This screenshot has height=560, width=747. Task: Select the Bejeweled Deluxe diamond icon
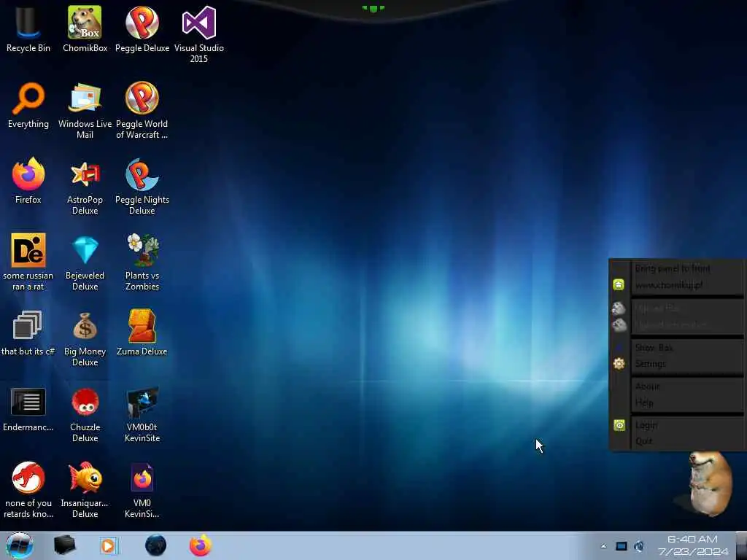[85, 262]
